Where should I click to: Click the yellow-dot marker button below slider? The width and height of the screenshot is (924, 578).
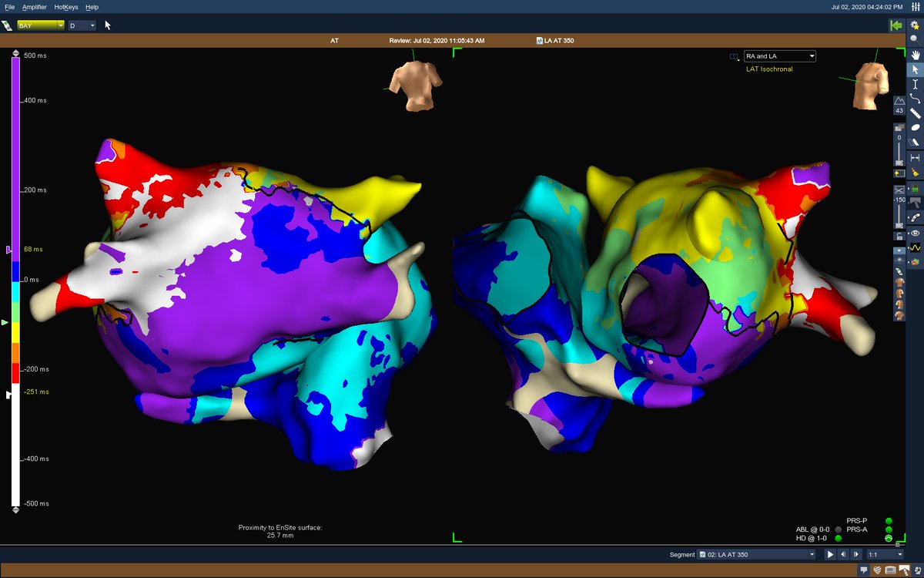[x=899, y=173]
